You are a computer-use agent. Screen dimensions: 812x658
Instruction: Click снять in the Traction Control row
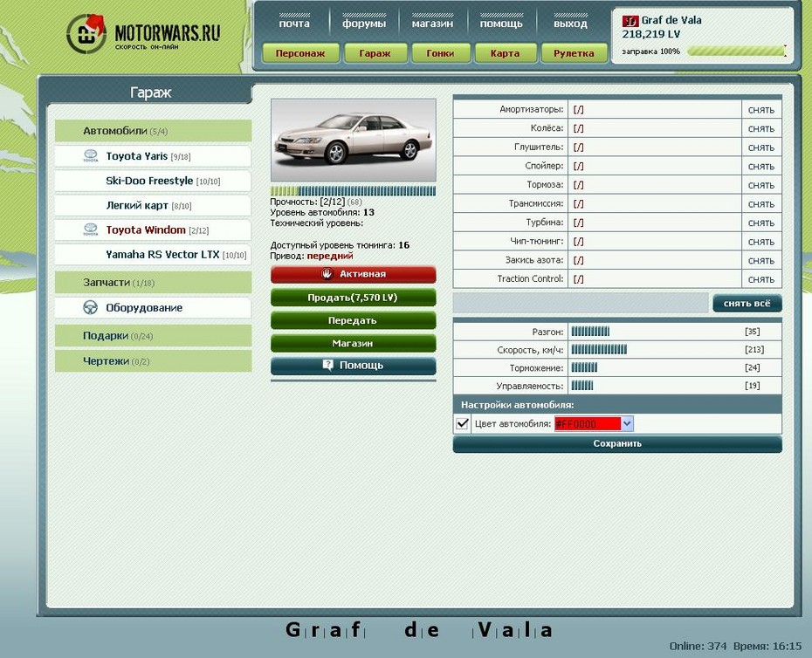click(761, 279)
